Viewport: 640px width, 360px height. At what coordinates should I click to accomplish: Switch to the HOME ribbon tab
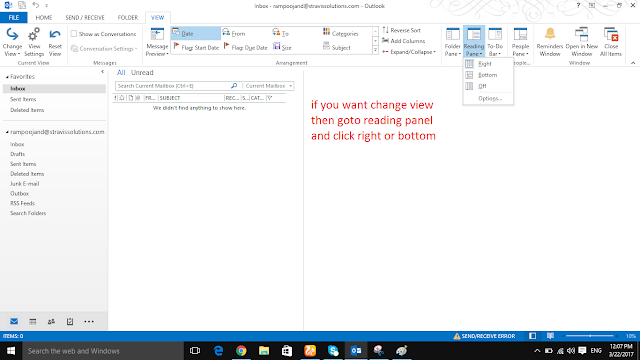[x=44, y=18]
